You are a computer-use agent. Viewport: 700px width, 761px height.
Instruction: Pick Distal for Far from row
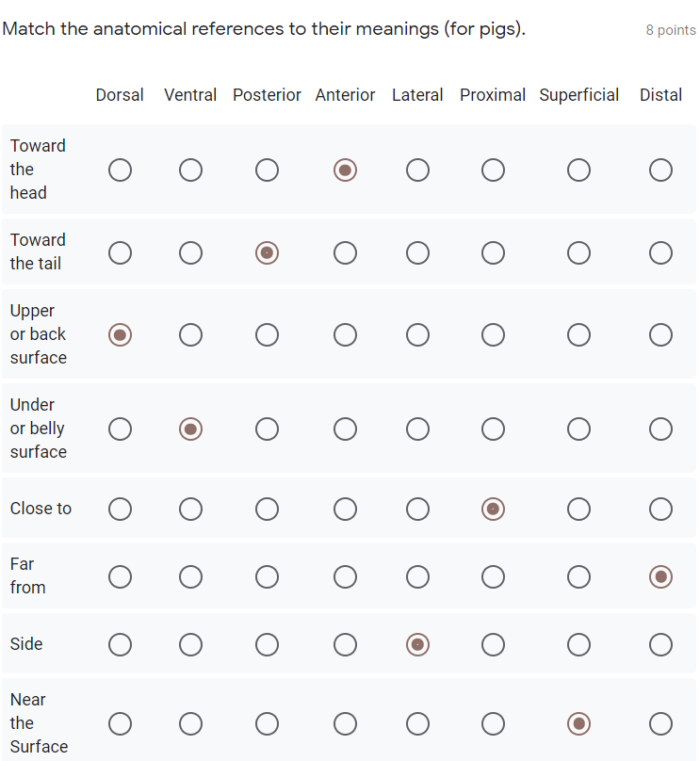coord(660,576)
